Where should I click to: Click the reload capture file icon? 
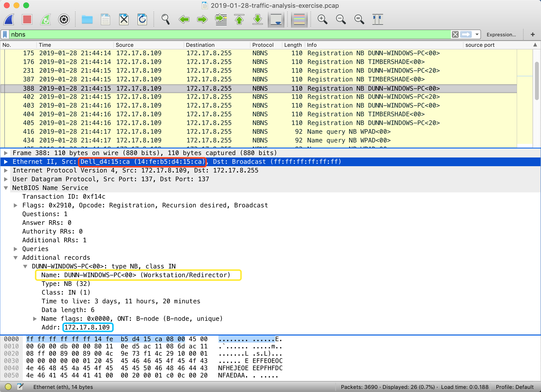142,19
